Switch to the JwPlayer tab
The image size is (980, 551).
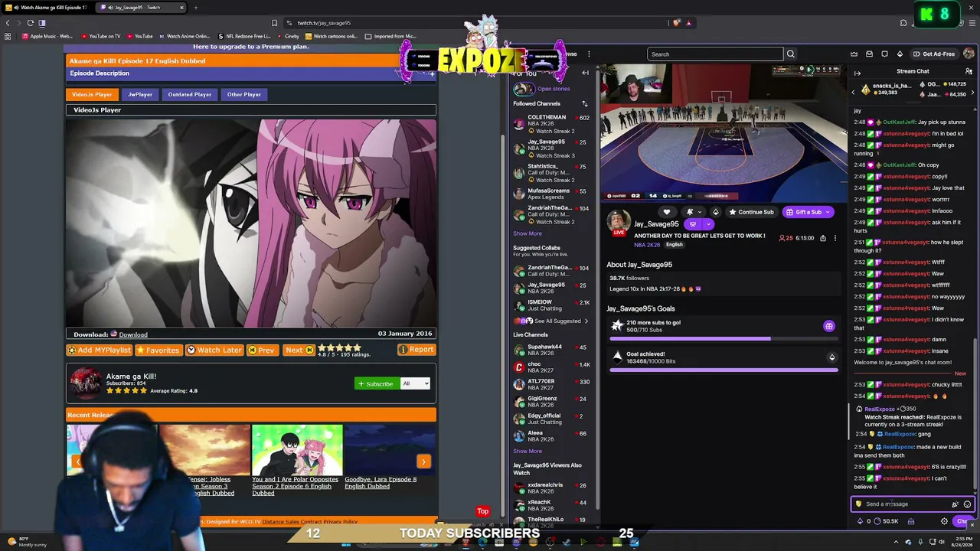(x=140, y=94)
